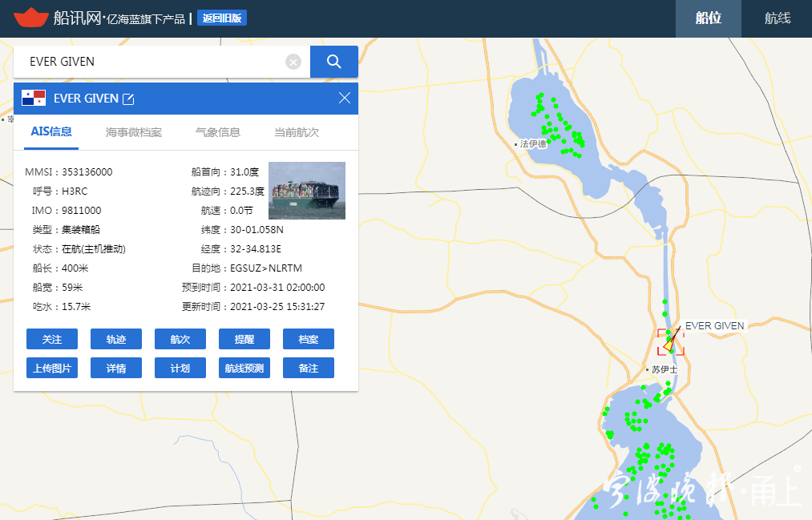Image resolution: width=812 pixels, height=520 pixels.
Task: Open 航线预测 route prediction
Action: (244, 368)
